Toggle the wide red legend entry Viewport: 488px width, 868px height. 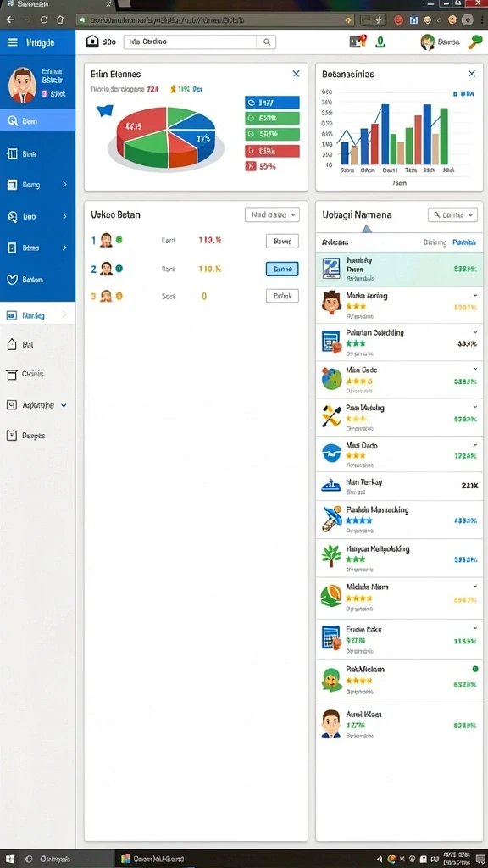point(272,151)
